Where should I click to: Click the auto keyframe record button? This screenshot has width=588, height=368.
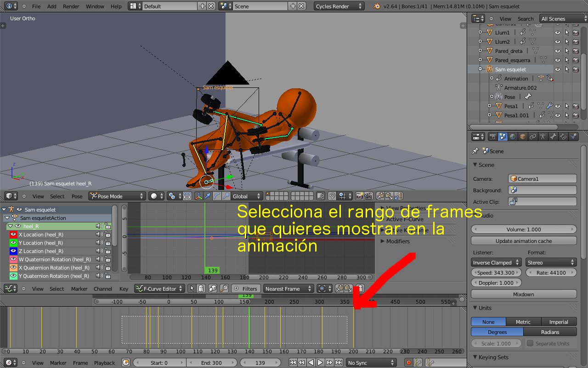[x=408, y=362]
